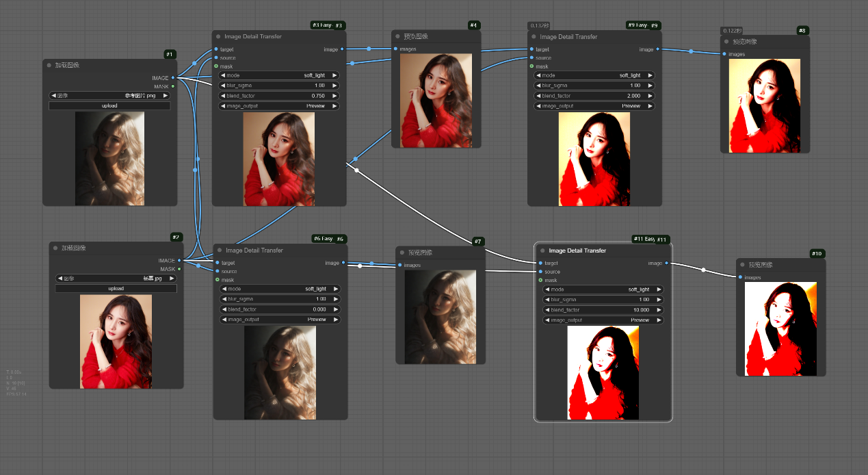Click the images input port on preview node #10
Viewport: 868px width, 475px height.
(x=741, y=277)
